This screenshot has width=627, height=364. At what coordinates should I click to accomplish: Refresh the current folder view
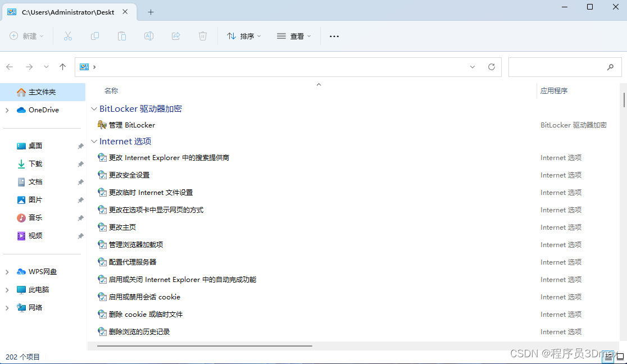492,67
